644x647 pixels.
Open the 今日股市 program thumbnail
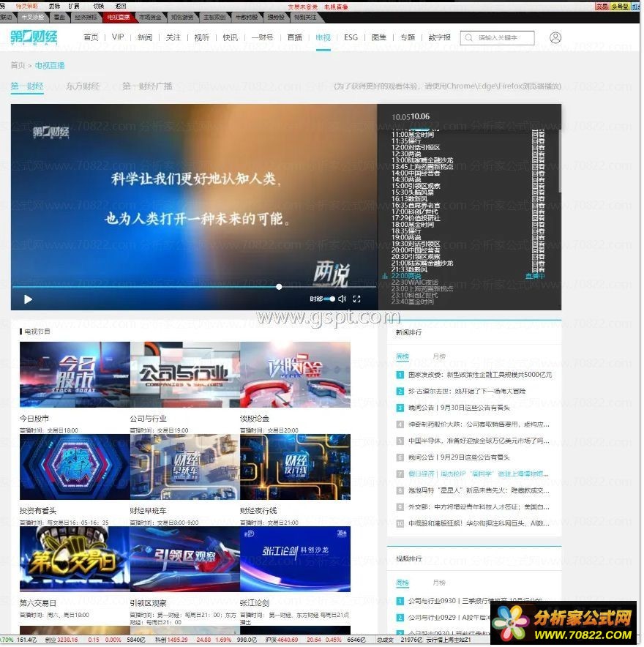(75, 375)
